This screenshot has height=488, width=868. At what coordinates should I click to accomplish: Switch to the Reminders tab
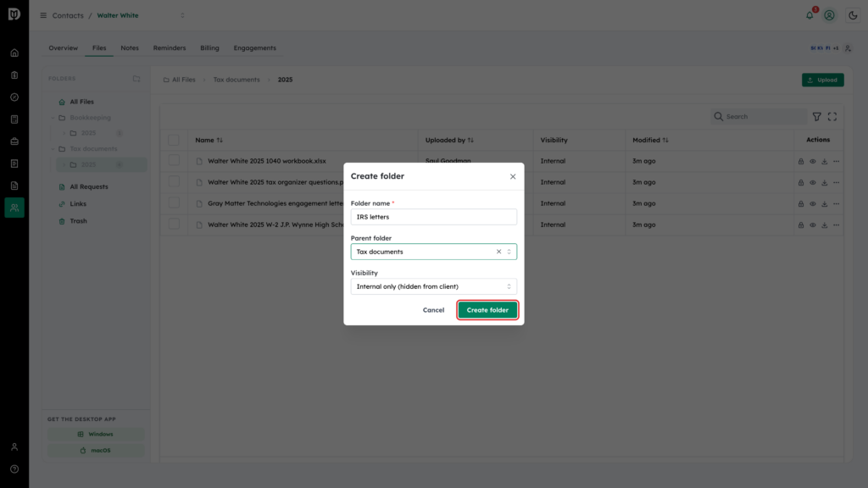click(x=170, y=48)
